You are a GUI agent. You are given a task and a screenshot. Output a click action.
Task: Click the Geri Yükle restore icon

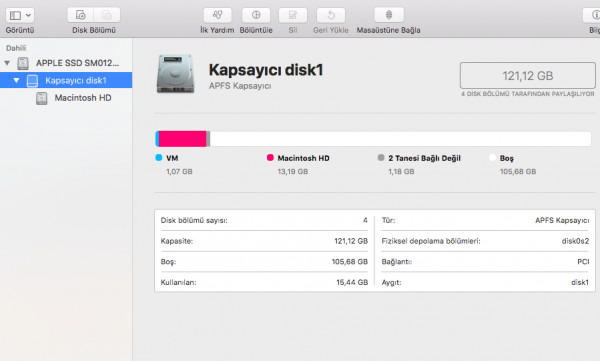(331, 15)
